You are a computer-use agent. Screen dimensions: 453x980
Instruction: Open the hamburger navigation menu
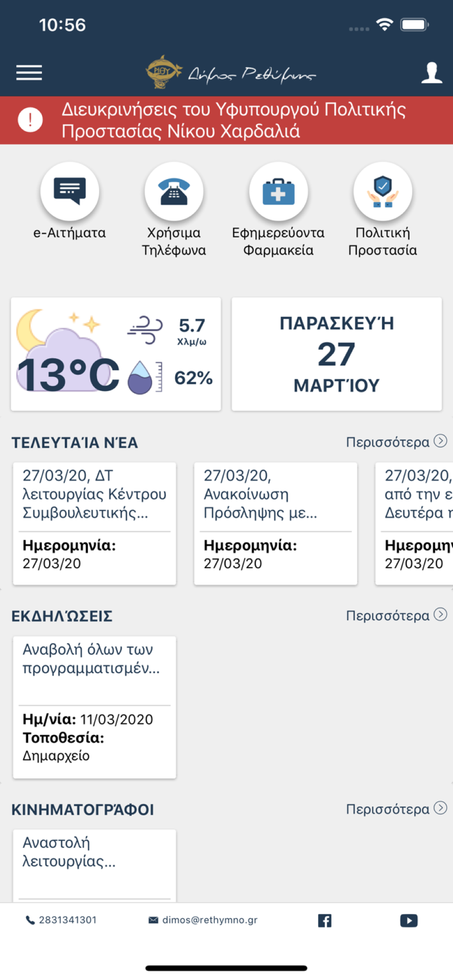pyautogui.click(x=29, y=73)
